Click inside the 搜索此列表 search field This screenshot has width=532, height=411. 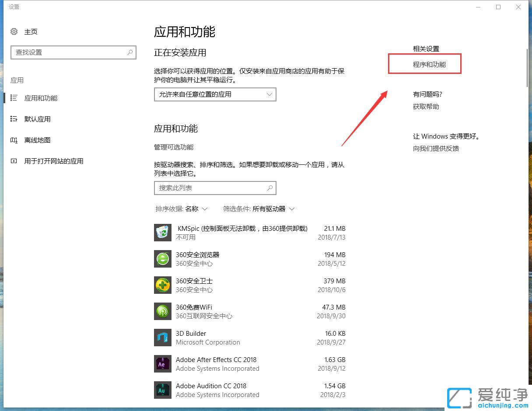[214, 188]
